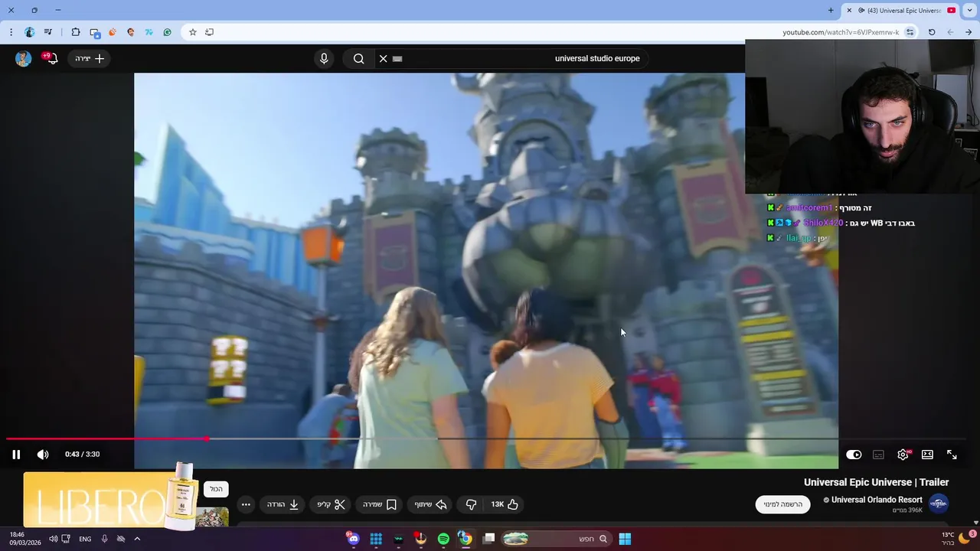Search with voice microphone
Viewport: 980px width, 551px height.
[324, 58]
